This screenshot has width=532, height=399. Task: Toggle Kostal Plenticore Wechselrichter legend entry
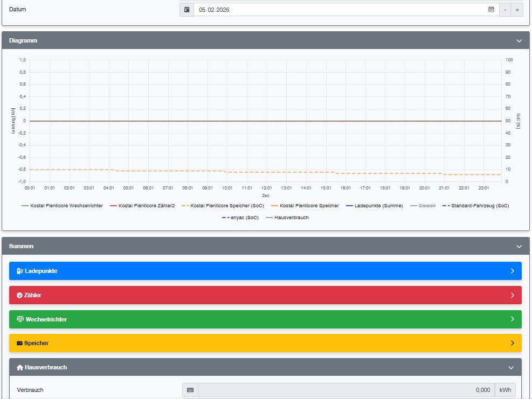coord(62,206)
